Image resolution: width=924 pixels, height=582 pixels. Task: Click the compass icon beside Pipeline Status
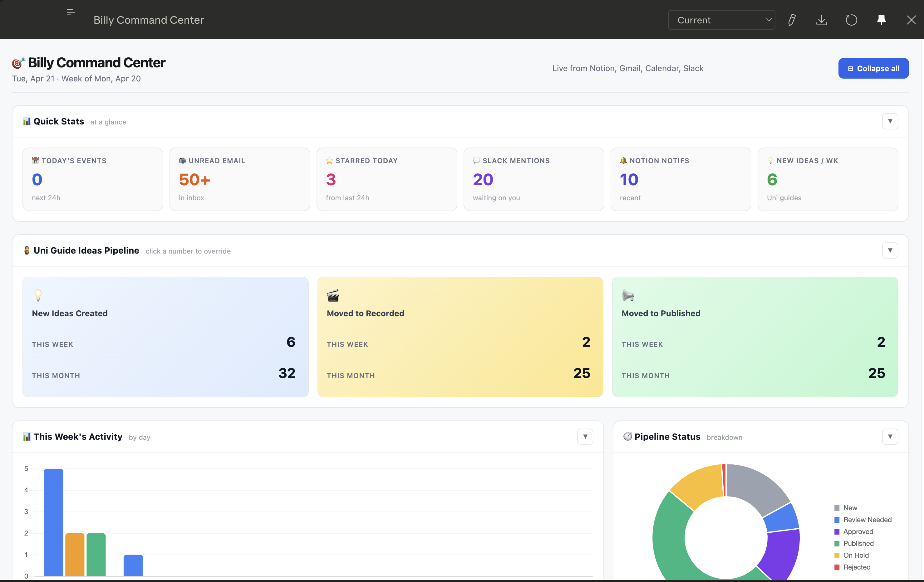pyautogui.click(x=627, y=437)
